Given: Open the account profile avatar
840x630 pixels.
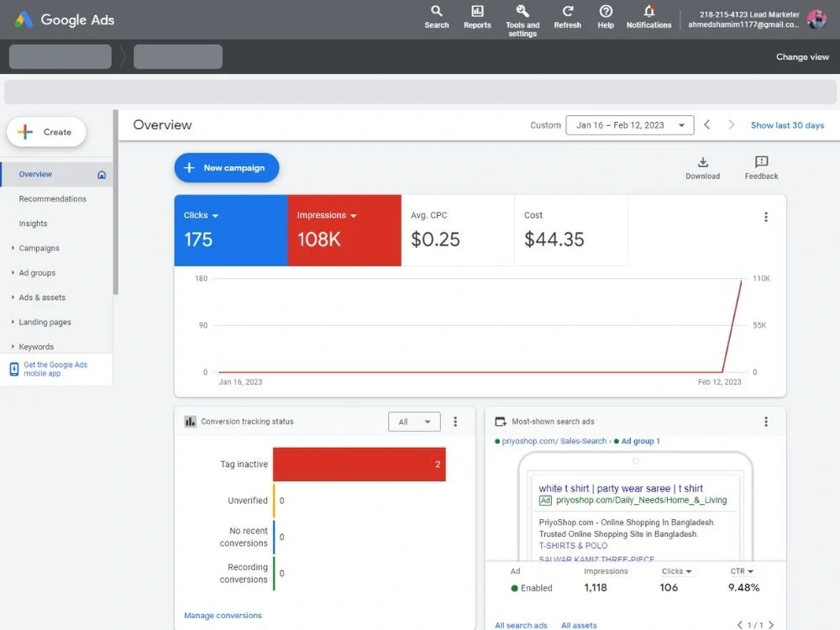Looking at the screenshot, I should pos(817,19).
